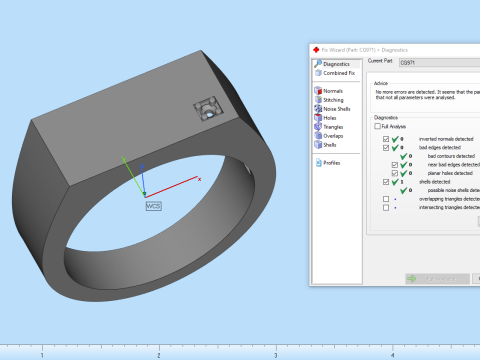Open the Triangles fix step
The image size is (480, 360).
[329, 127]
